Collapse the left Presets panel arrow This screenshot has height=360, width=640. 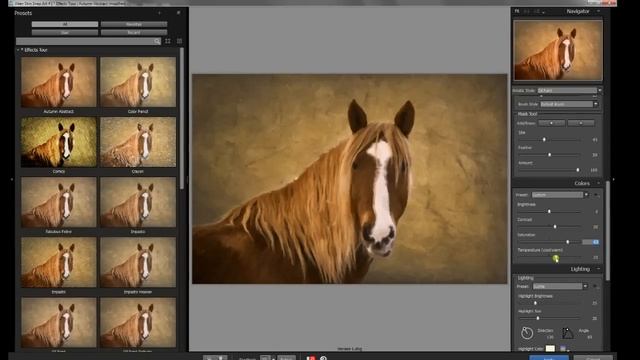pyautogui.click(x=12, y=179)
